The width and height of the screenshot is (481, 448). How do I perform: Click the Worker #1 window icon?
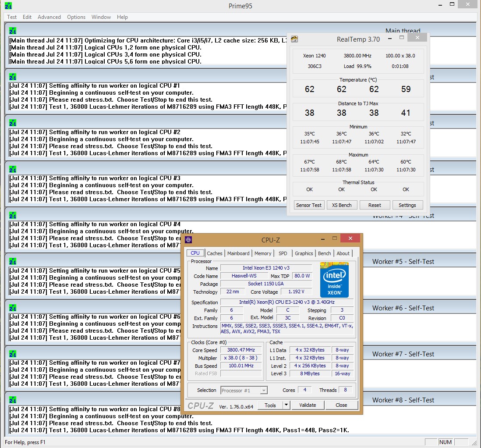click(13, 77)
